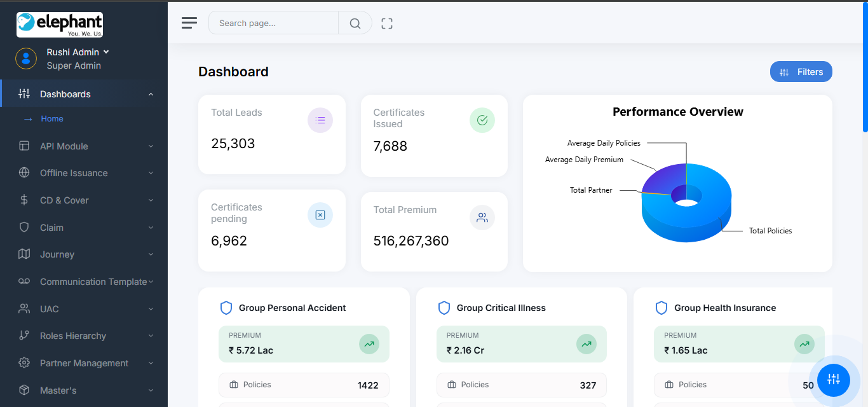Click the search magnifier icon
This screenshot has width=868, height=407.
355,24
